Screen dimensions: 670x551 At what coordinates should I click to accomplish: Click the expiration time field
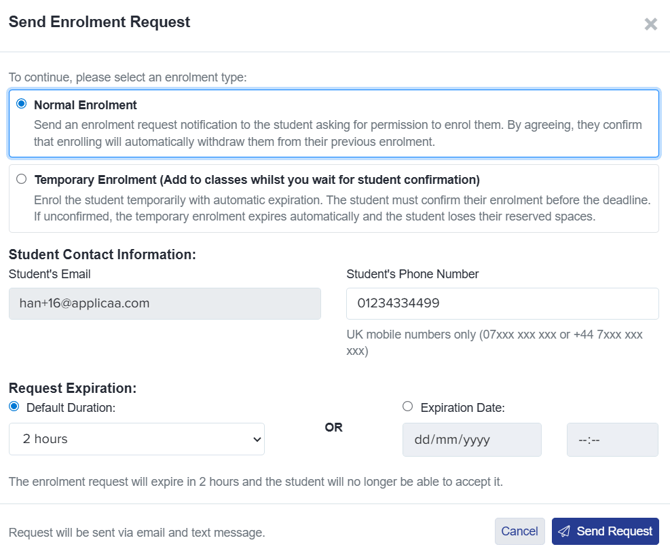(x=612, y=439)
